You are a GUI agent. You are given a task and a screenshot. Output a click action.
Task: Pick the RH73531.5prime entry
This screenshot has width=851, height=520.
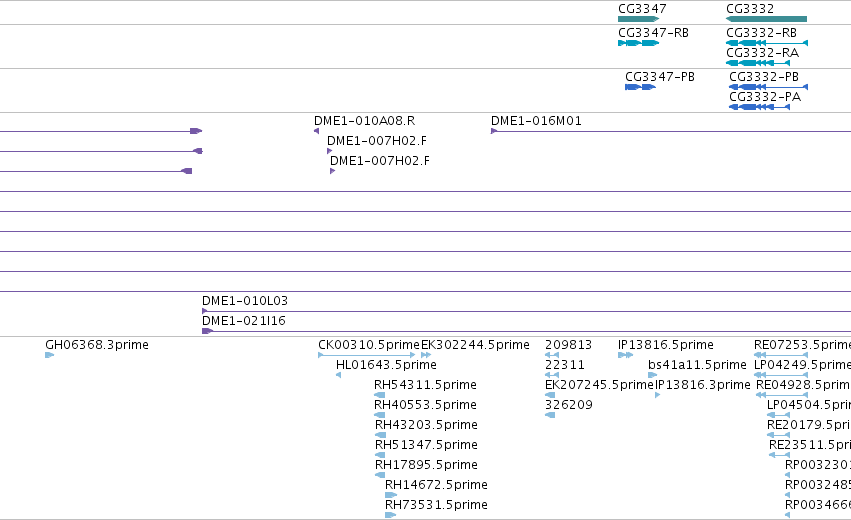[x=436, y=505]
